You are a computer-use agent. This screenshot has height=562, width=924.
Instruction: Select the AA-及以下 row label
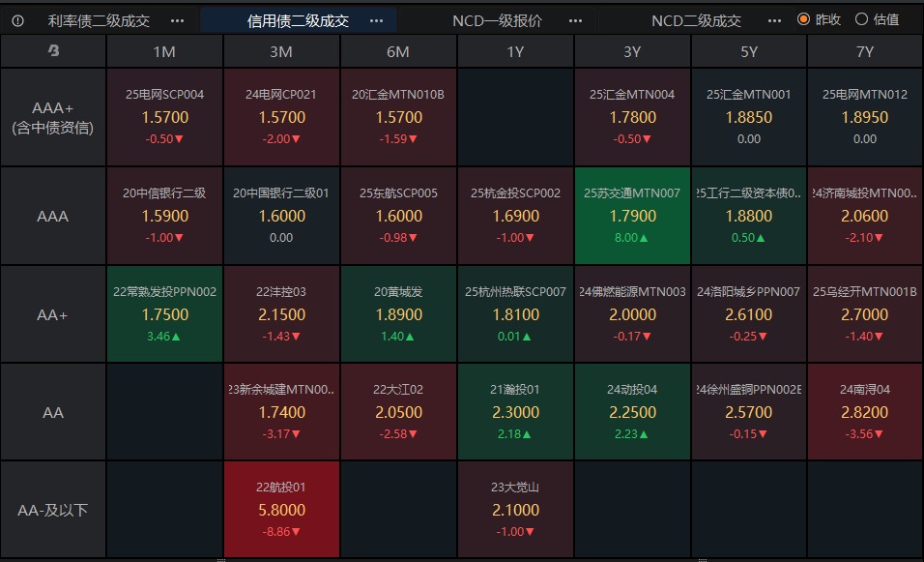pyautogui.click(x=53, y=510)
